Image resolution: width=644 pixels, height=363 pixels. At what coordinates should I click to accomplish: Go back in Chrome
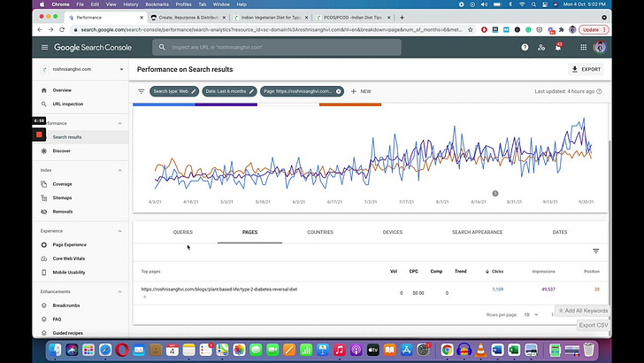40,29
